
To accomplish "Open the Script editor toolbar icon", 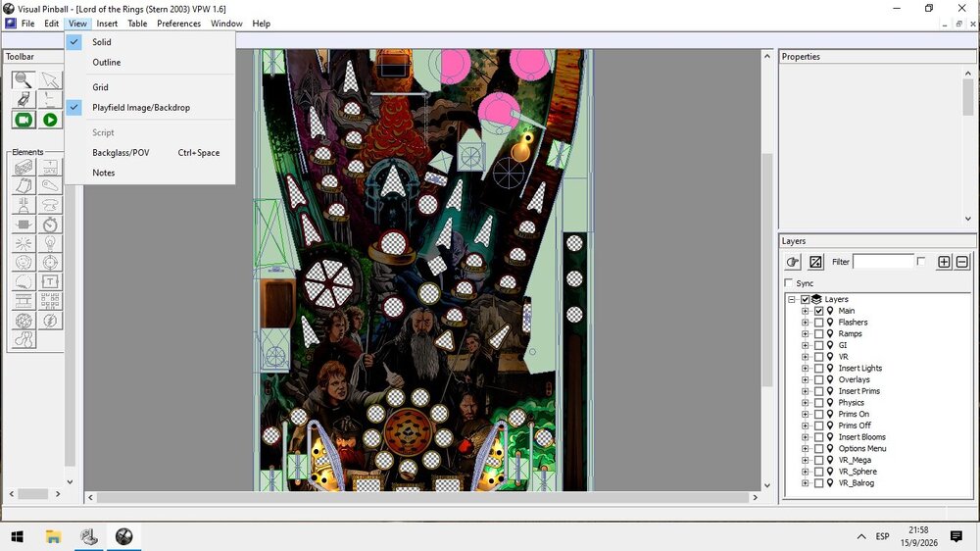I will 50,99.
